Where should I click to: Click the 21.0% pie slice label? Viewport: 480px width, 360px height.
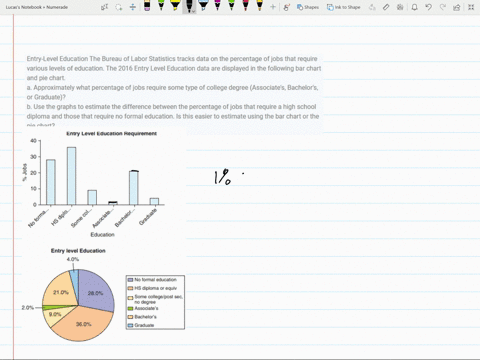(x=61, y=292)
